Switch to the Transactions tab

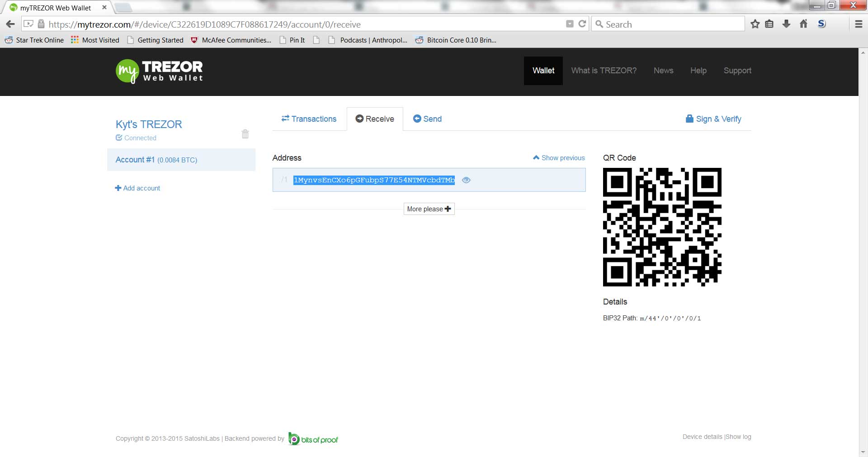pyautogui.click(x=309, y=119)
